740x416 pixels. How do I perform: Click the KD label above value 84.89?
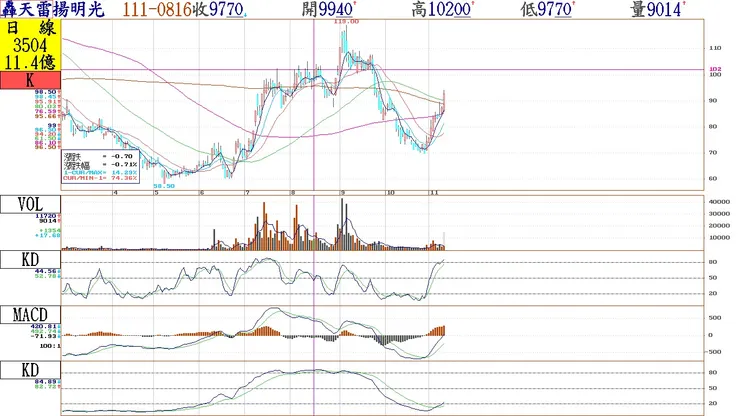(x=30, y=370)
